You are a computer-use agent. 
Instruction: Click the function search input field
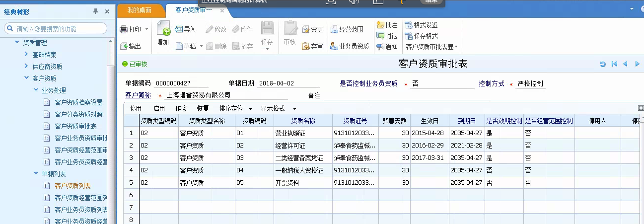[x=60, y=29]
